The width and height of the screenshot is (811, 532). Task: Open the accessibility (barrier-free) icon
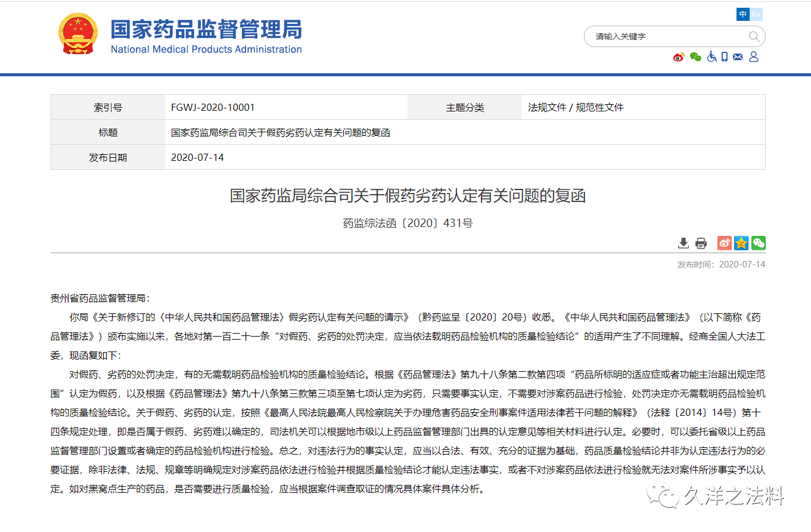pos(711,57)
